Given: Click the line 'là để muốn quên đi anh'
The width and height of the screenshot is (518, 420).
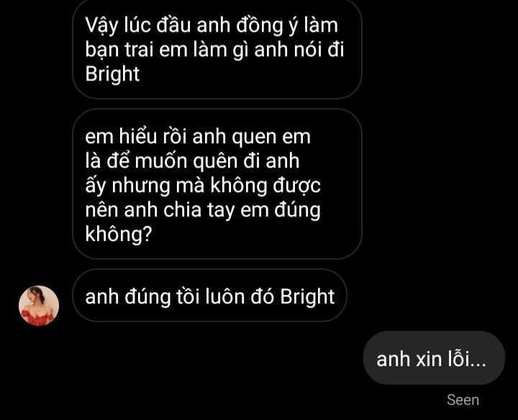Looking at the screenshot, I should [192, 161].
